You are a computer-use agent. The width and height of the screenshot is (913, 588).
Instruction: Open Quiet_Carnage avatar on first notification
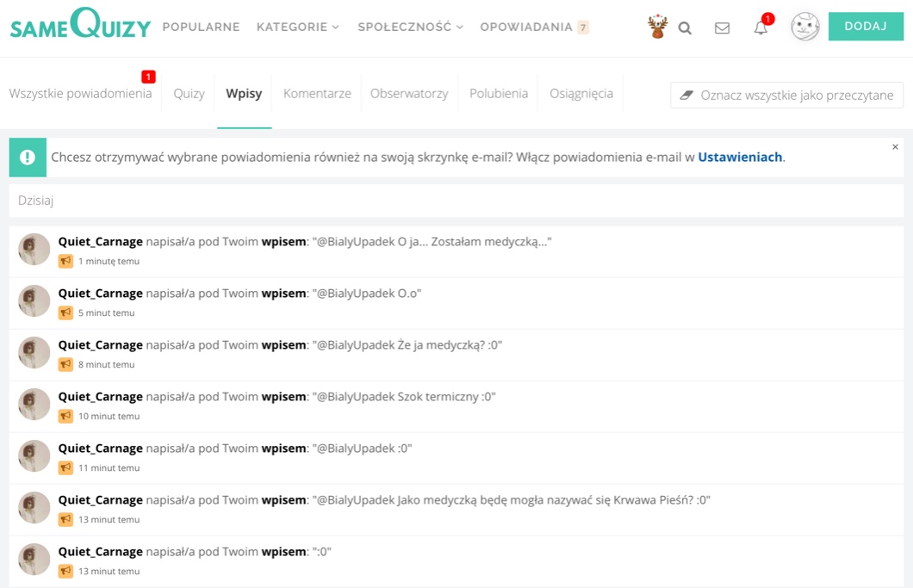point(34,250)
